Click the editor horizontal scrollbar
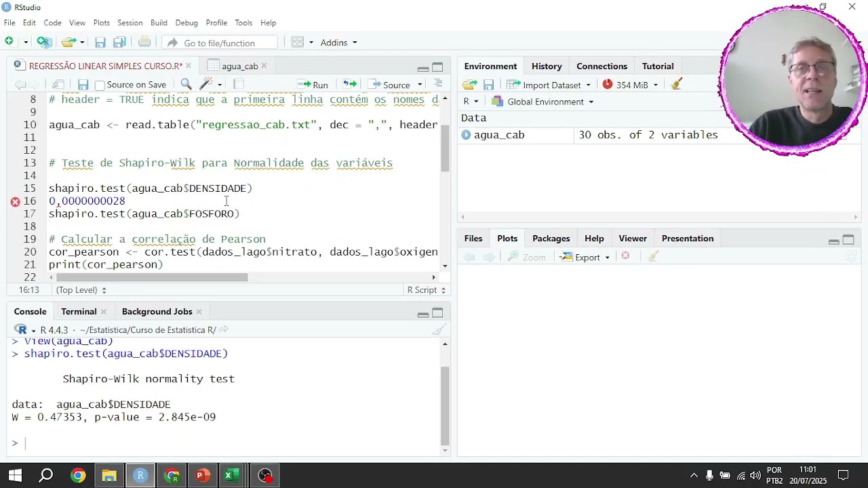The width and height of the screenshot is (868, 488). 152,277
